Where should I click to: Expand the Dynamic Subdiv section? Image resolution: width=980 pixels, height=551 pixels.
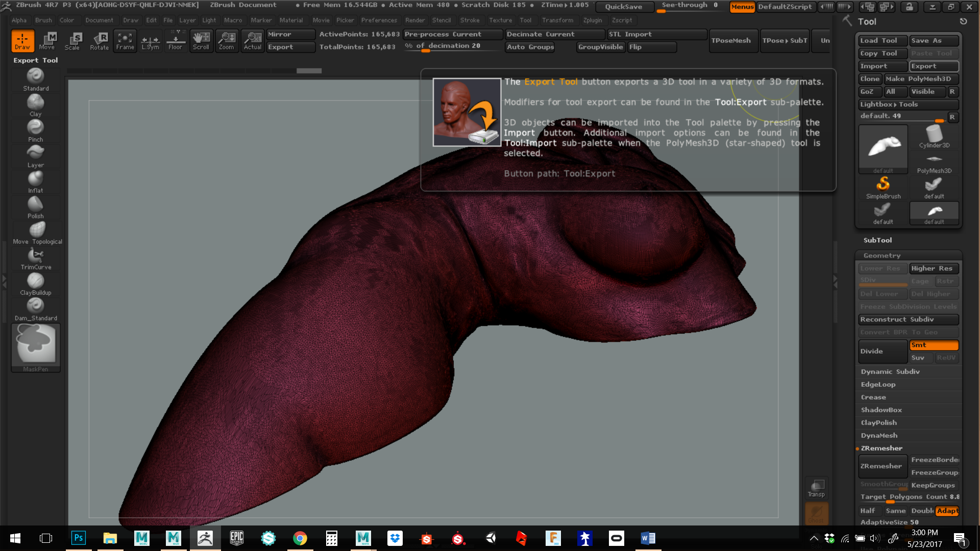pos(891,372)
